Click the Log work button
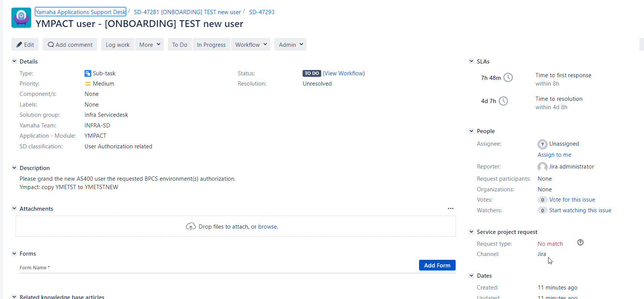 click(118, 45)
